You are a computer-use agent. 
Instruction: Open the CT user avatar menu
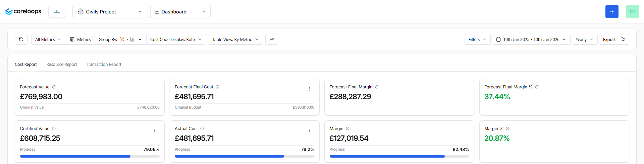coord(632,12)
